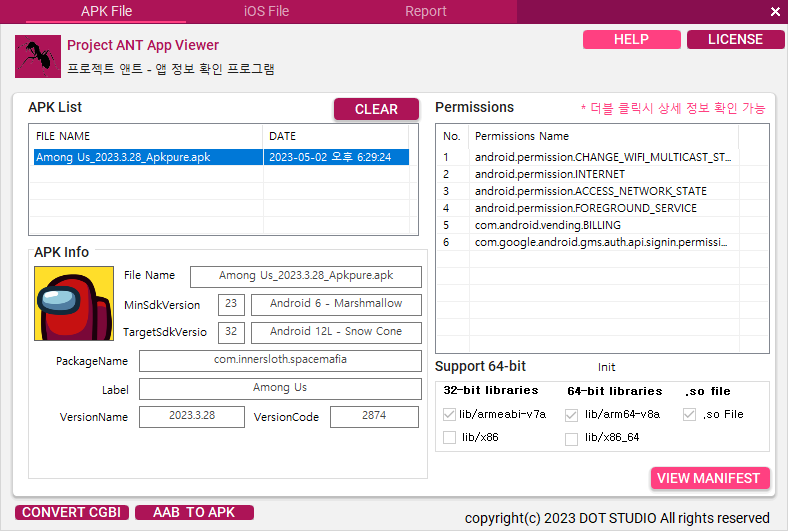Viewport: 788px width, 531px height.
Task: Click the File Name field in APK Info
Action: tap(306, 276)
